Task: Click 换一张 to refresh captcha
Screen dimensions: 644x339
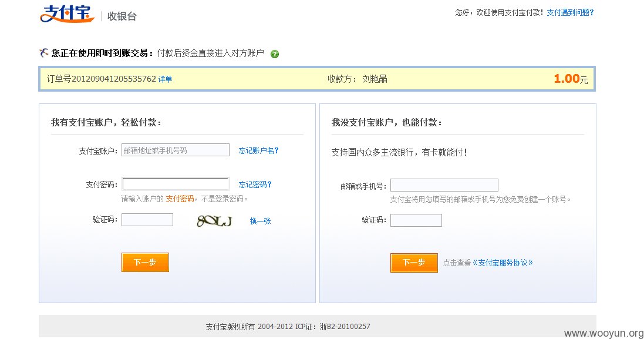Action: tap(261, 221)
